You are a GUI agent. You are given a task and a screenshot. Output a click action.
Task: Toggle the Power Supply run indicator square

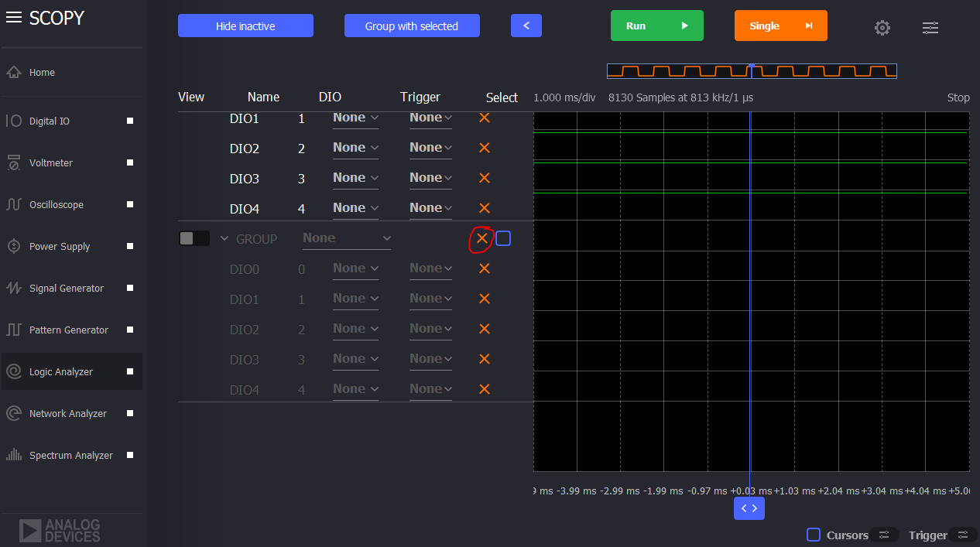(130, 246)
